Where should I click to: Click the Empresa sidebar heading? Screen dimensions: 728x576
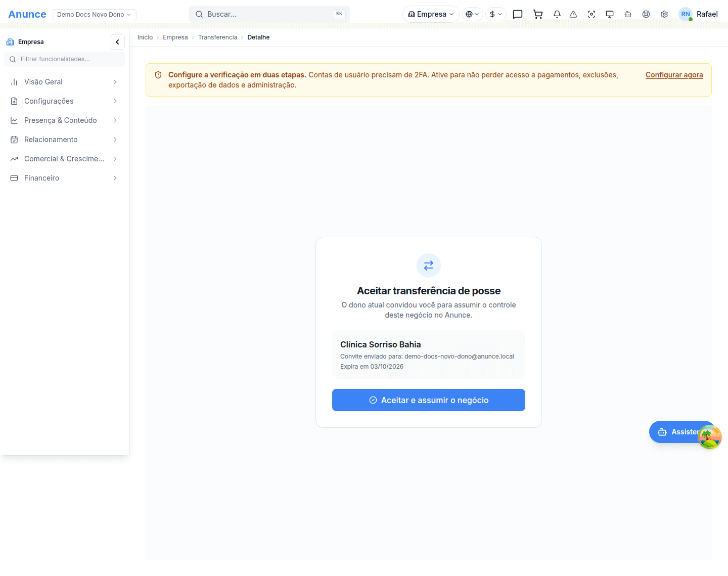[x=31, y=42]
